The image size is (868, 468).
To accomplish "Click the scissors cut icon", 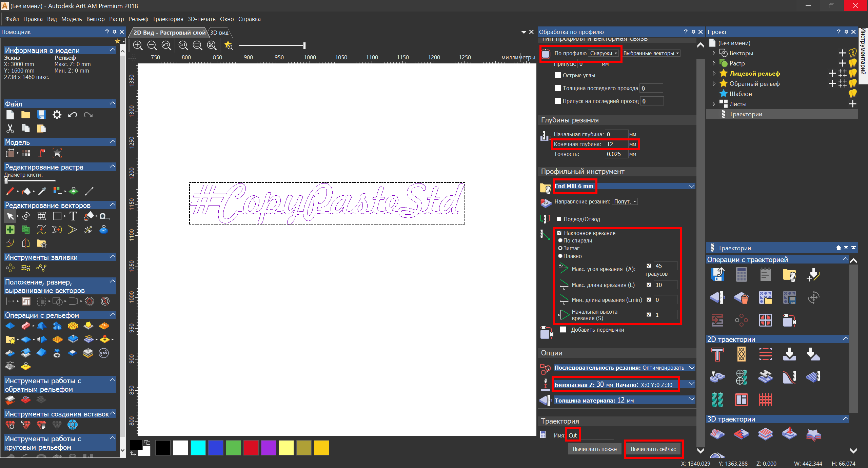I will pyautogui.click(x=10, y=129).
